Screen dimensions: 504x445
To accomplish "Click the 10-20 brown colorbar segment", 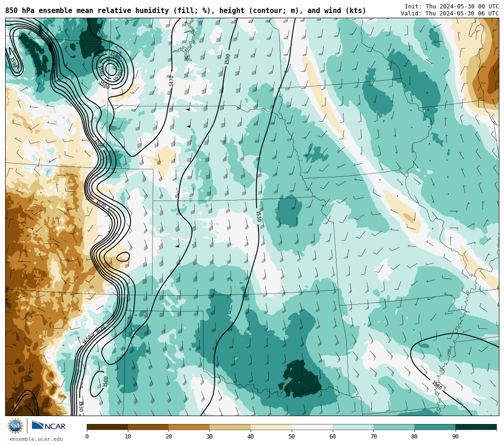I will (148, 427).
